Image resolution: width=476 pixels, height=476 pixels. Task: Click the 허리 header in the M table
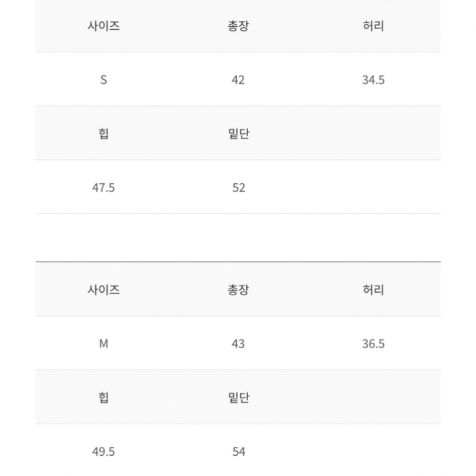374,290
